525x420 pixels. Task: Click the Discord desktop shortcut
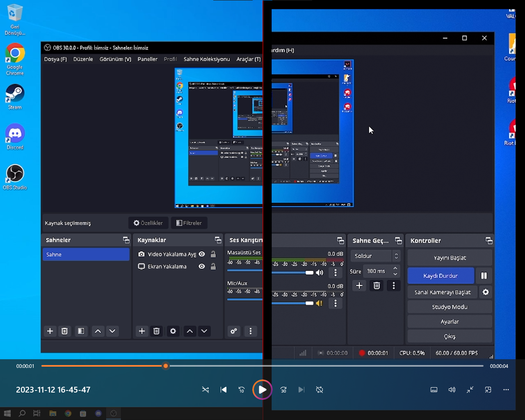point(15,137)
